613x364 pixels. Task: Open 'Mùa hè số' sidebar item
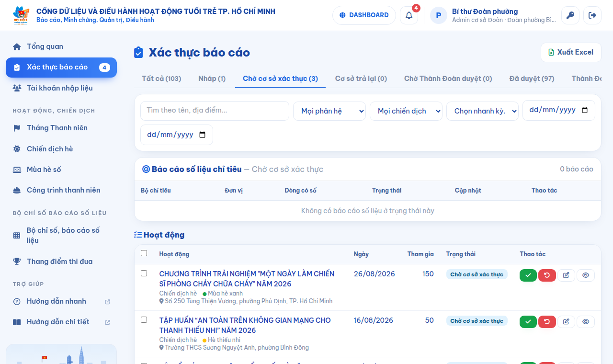(x=61, y=170)
